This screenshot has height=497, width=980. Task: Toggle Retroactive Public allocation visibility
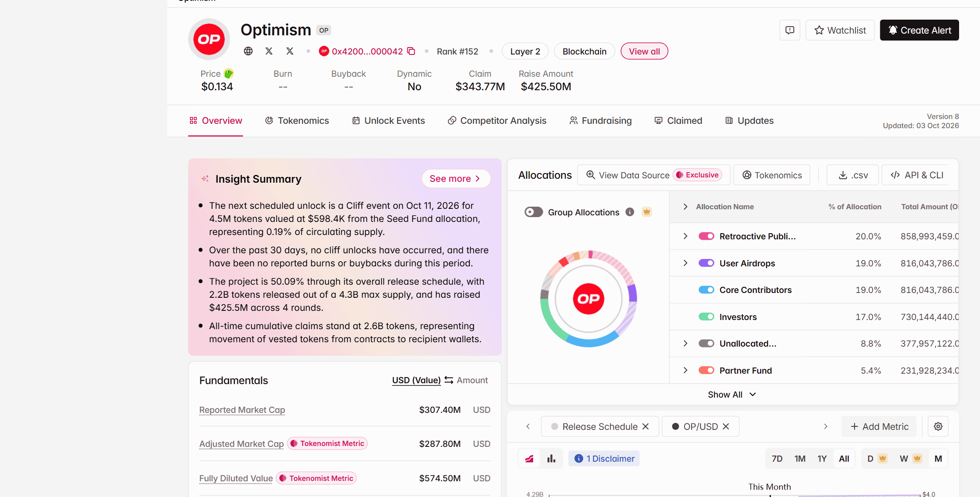[706, 236]
